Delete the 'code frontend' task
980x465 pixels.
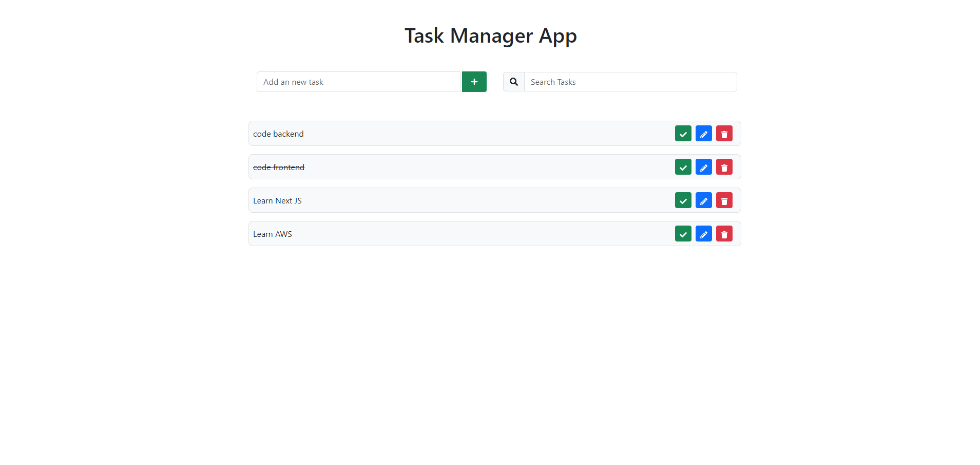click(x=724, y=167)
